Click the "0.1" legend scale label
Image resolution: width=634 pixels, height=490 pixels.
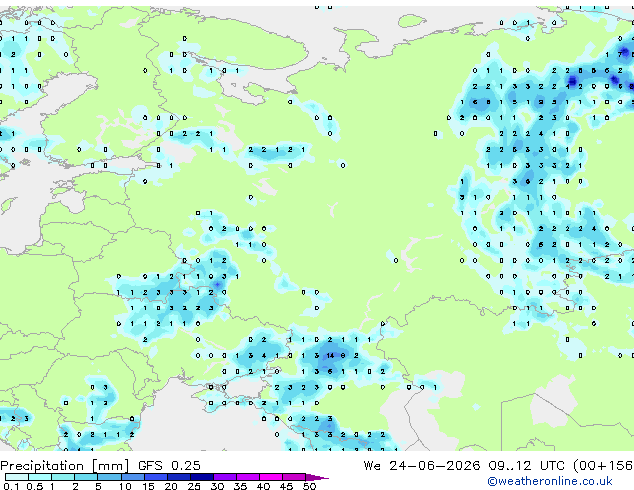[11, 486]
